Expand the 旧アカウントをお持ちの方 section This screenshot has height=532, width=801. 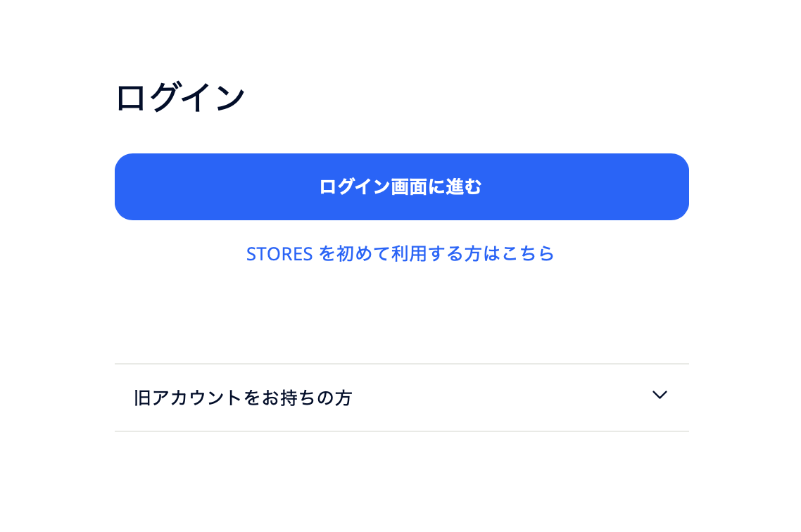pyautogui.click(x=401, y=398)
